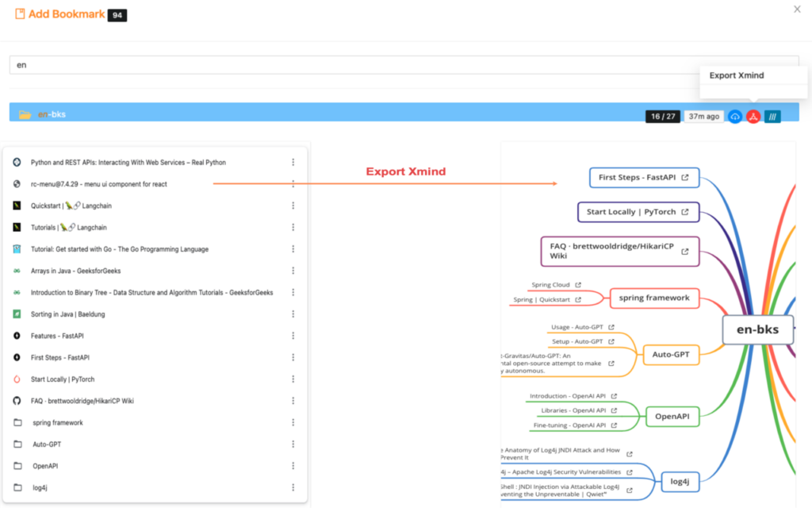
Task: Click the 94 bookmark count badge
Action: pyautogui.click(x=117, y=15)
